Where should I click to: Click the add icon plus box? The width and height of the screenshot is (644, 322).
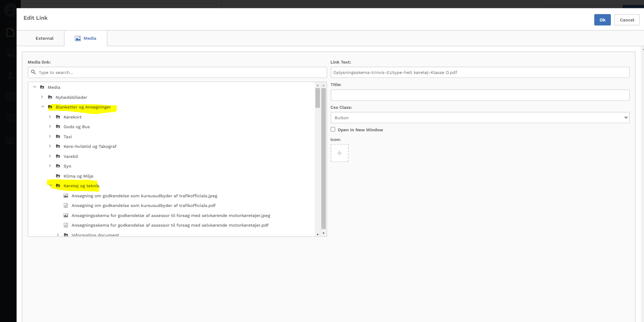point(339,153)
